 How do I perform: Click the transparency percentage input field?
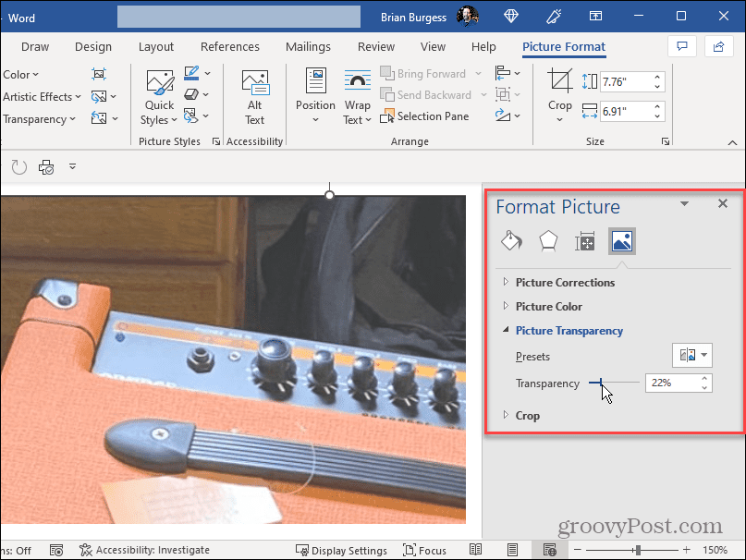[670, 383]
